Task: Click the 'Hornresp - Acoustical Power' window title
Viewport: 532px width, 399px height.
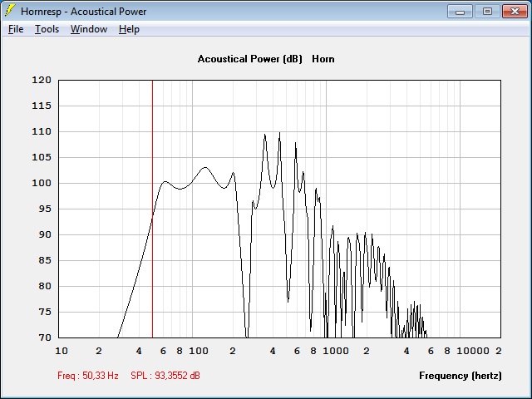Action: tap(83, 11)
